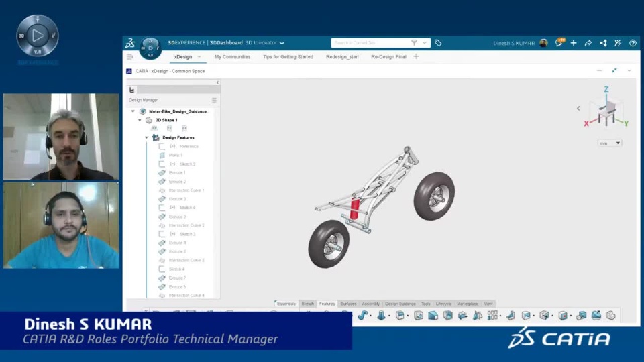Click the Share arrow icon in top bar
This screenshot has height=362, width=644.
point(588,43)
